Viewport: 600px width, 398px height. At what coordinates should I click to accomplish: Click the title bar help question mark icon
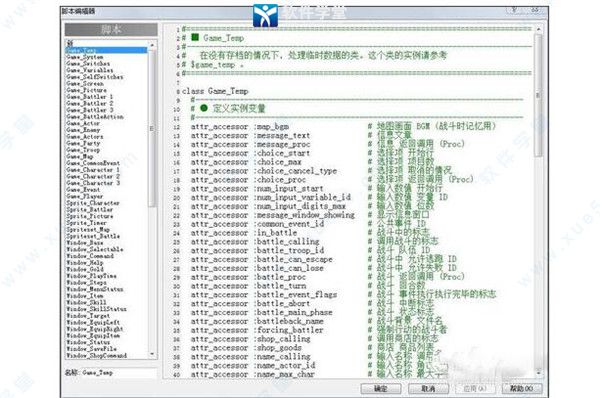[514, 10]
